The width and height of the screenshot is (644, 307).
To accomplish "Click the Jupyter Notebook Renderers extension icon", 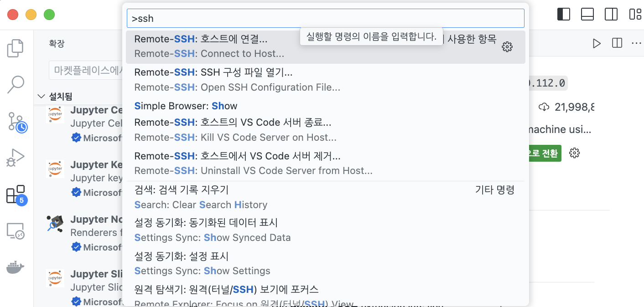I will point(55,223).
